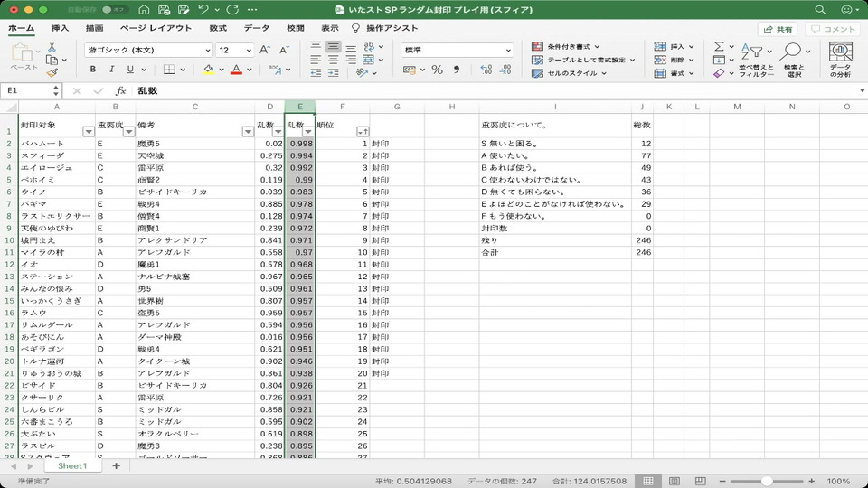Open the borders dropdown arrow
Screen dimensions: 868x488
(183, 70)
